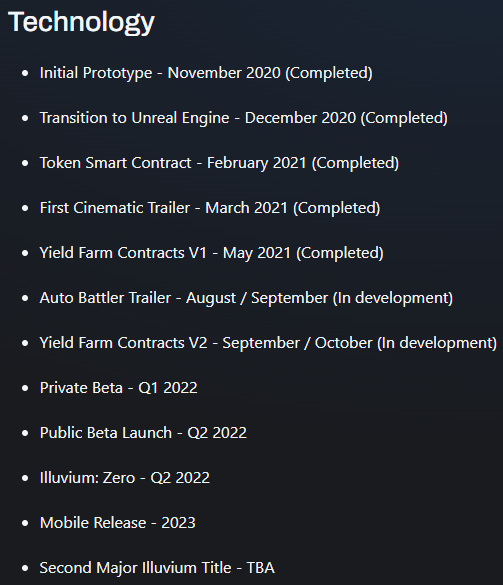Image resolution: width=503 pixels, height=585 pixels.
Task: Click First Cinematic Trailer March 2021 entry
Action: 210,208
